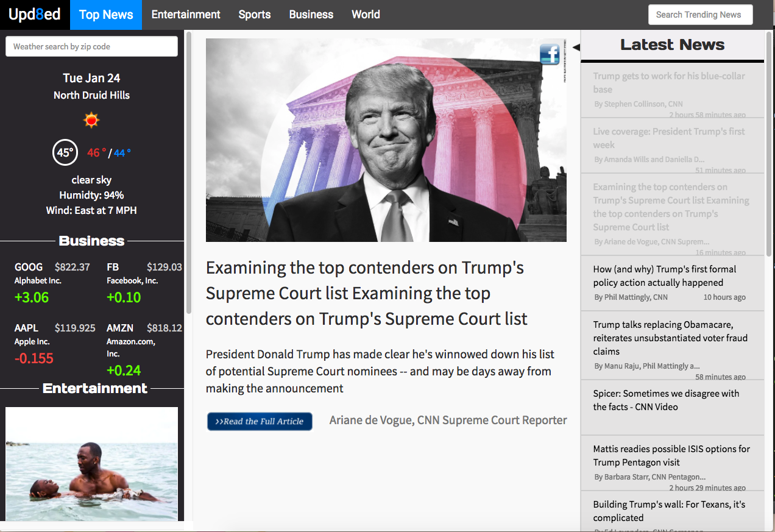Click the Business section heading in sidebar

click(x=91, y=241)
